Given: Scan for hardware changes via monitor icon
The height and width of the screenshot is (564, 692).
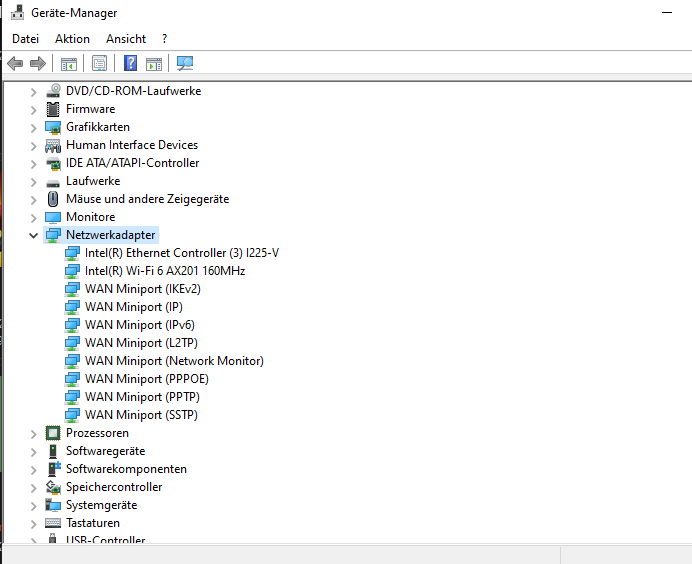Looking at the screenshot, I should click(x=185, y=64).
